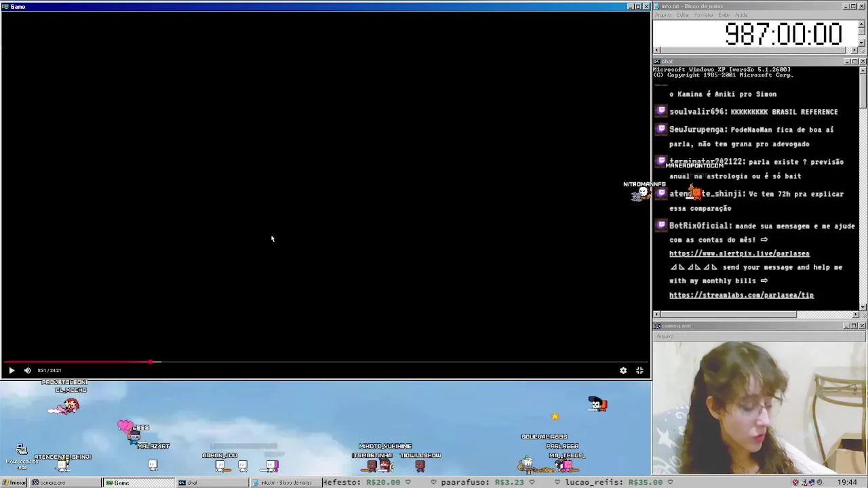Click the webcam feed in camera.exe
Image resolution: width=868 pixels, height=488 pixels.
click(x=759, y=408)
